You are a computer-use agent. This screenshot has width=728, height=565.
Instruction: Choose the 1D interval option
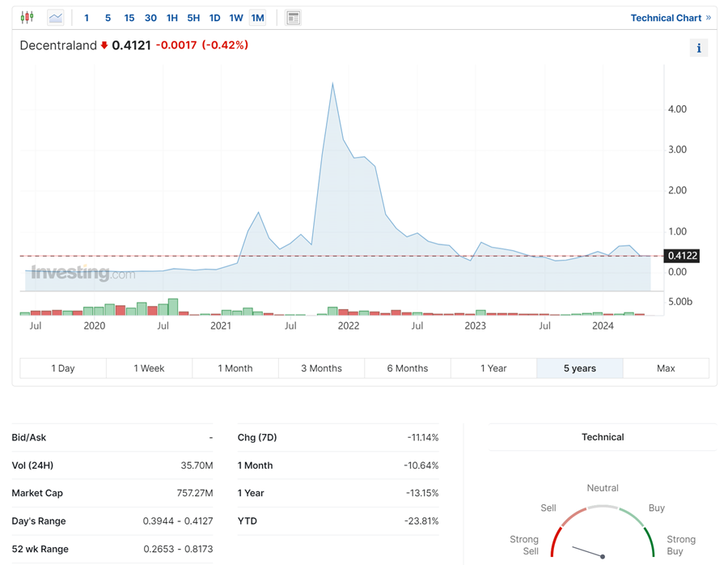(x=214, y=17)
